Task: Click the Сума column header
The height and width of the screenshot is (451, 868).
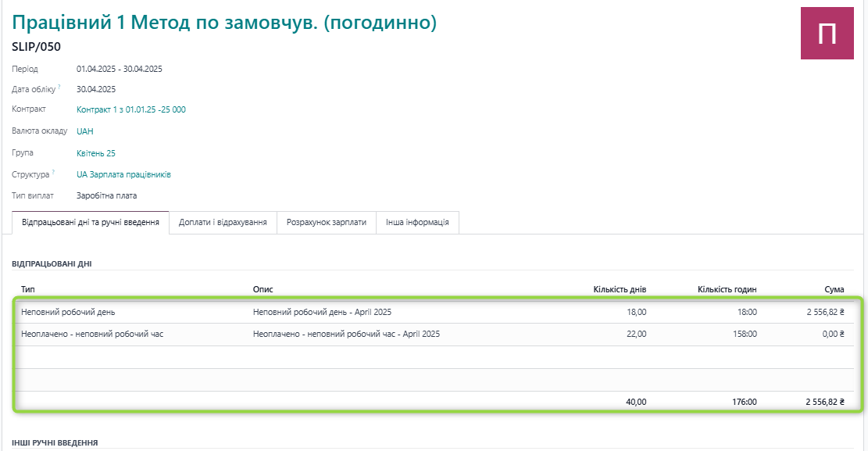Action: 834,289
